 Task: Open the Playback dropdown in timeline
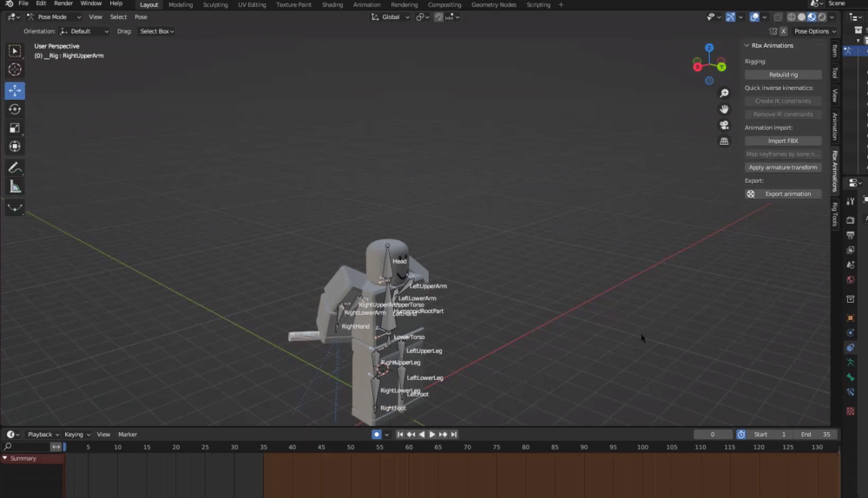click(x=43, y=435)
